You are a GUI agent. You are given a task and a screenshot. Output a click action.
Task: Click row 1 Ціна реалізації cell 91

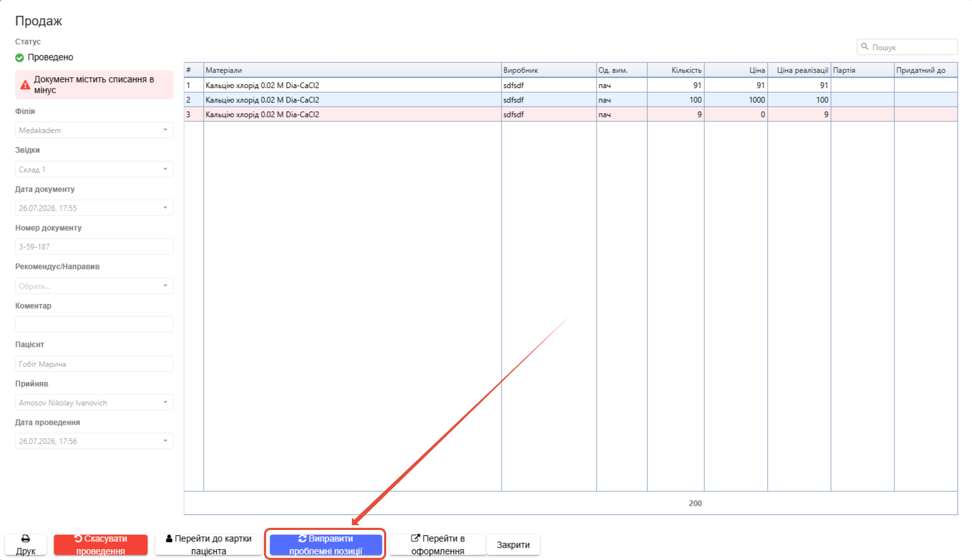point(799,85)
